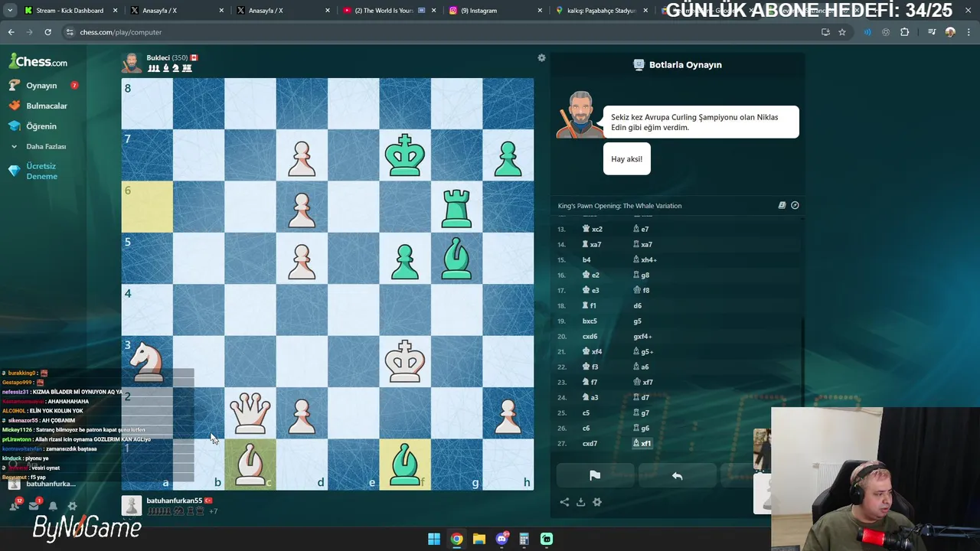The height and width of the screenshot is (551, 980).
Task: Click the black king on f7
Action: pos(405,155)
